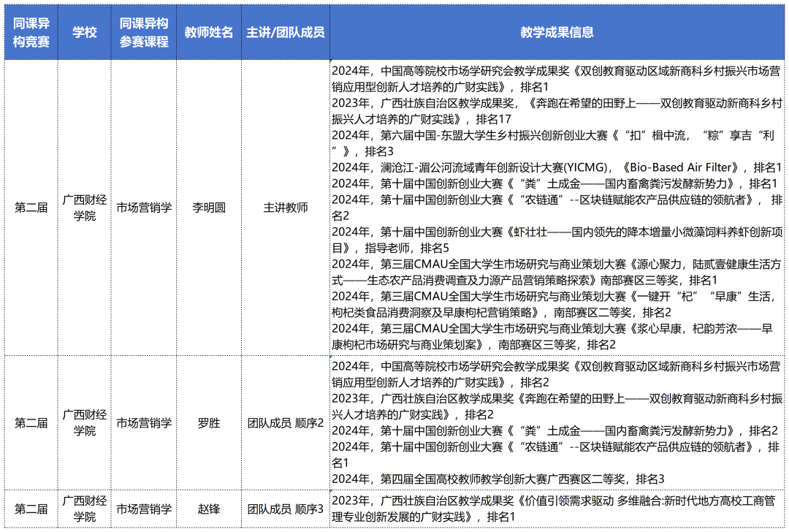The width and height of the screenshot is (789, 532).
Task: Click the 团队成员 顺序2 cell
Action: (x=286, y=423)
